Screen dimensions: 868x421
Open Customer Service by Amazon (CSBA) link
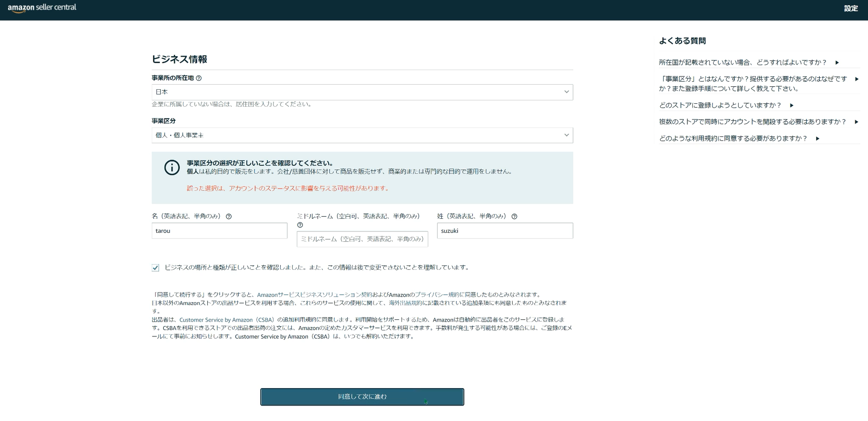pyautogui.click(x=227, y=320)
